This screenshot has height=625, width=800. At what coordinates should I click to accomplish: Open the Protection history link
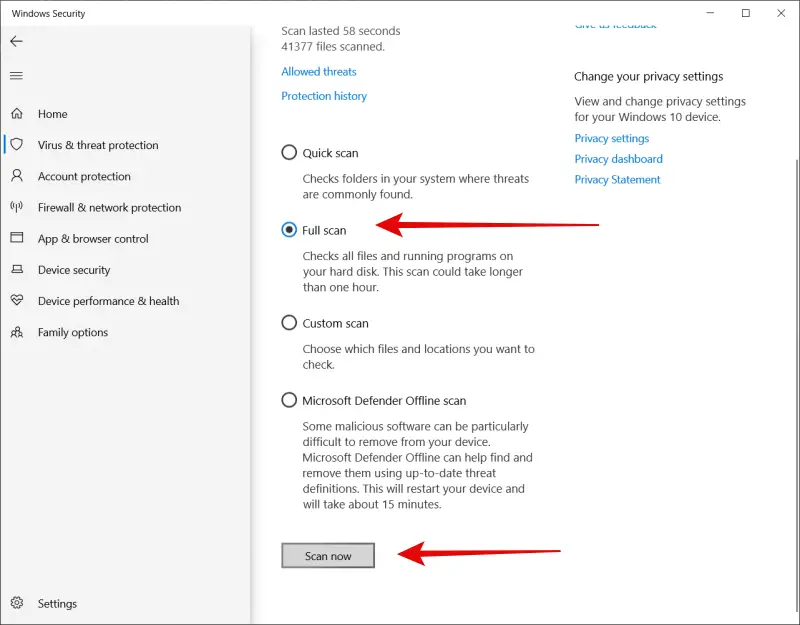point(324,96)
